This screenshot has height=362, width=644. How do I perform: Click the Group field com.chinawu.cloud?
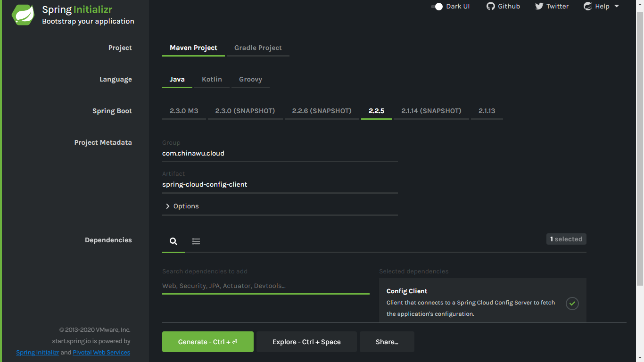point(280,153)
